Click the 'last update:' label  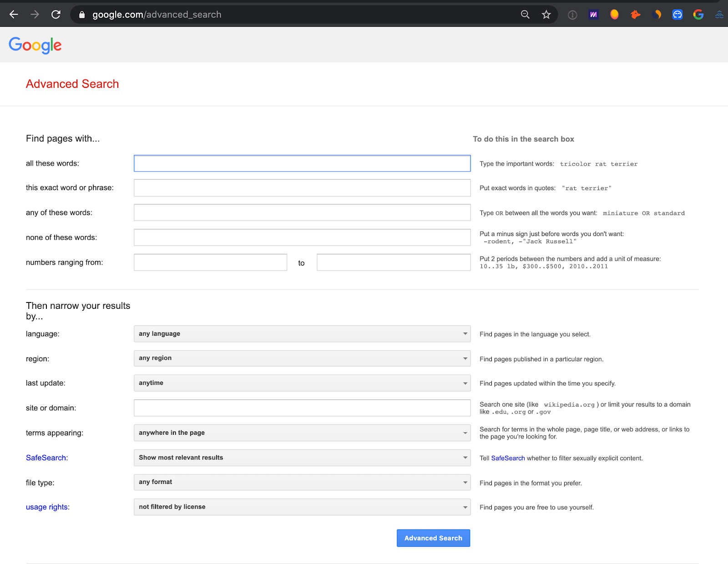pos(45,383)
